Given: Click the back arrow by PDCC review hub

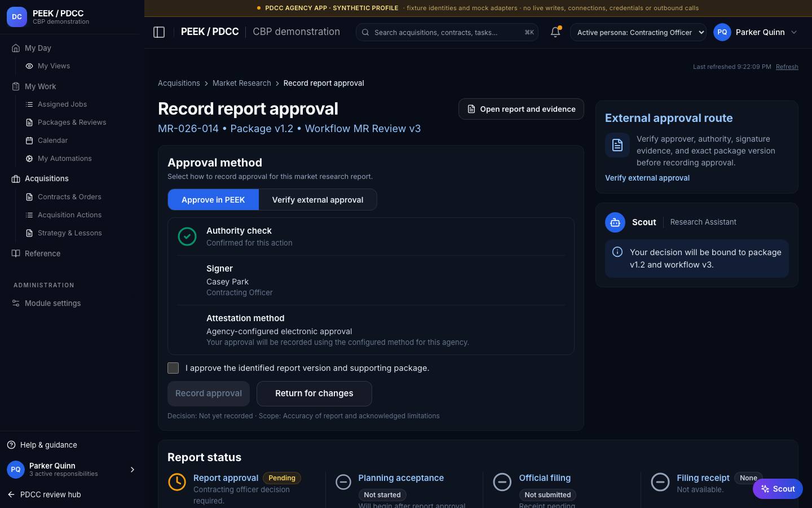Looking at the screenshot, I should [x=11, y=494].
